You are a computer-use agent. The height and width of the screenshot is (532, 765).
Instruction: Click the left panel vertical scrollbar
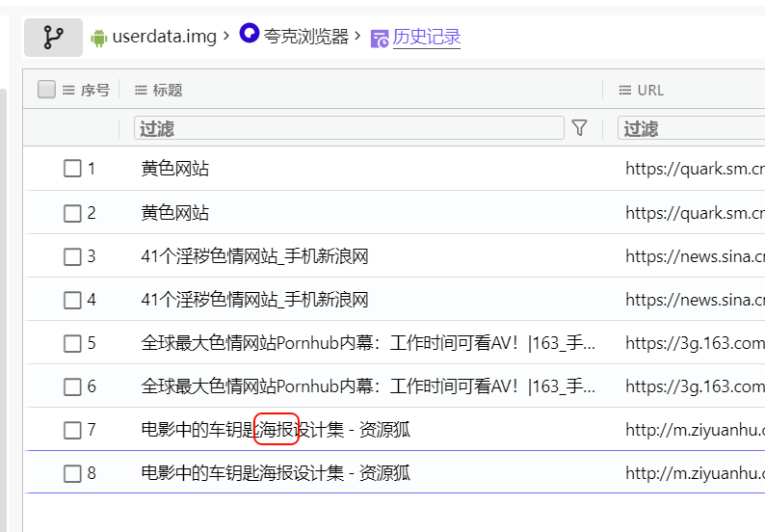click(3, 310)
